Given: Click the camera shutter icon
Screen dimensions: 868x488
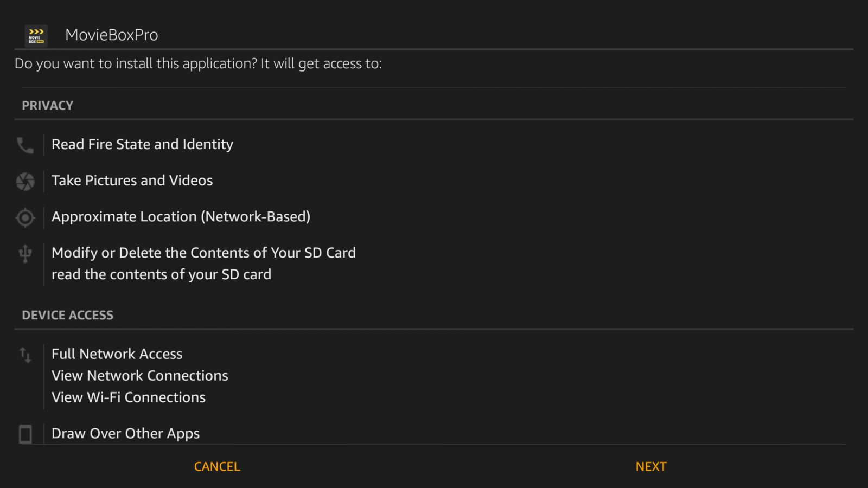Looking at the screenshot, I should pyautogui.click(x=25, y=182).
